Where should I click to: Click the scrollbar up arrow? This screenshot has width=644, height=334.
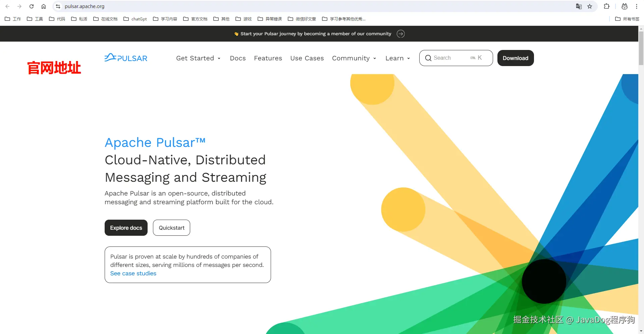coord(641,29)
